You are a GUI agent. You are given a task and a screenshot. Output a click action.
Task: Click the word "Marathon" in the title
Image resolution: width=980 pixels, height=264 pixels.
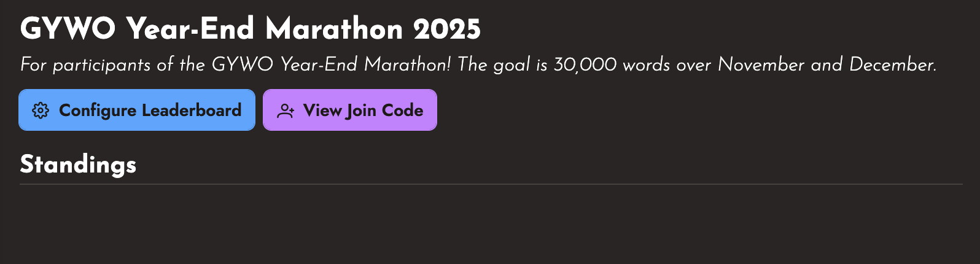(334, 28)
